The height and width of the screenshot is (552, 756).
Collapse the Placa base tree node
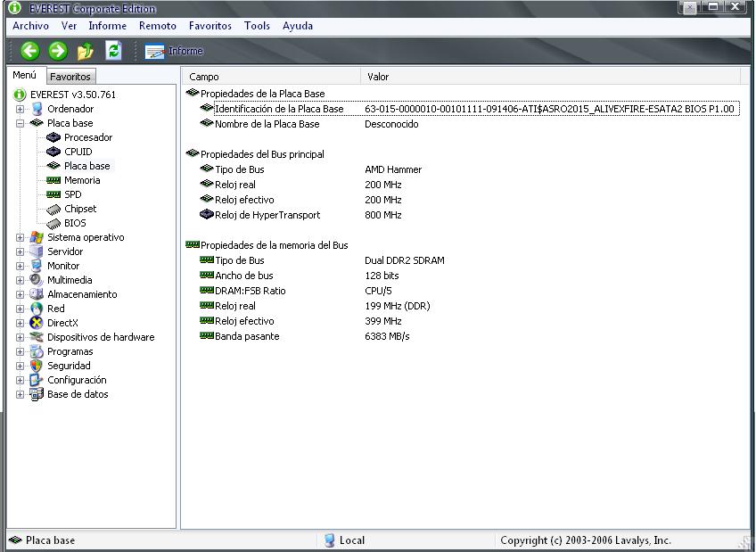tap(21, 123)
